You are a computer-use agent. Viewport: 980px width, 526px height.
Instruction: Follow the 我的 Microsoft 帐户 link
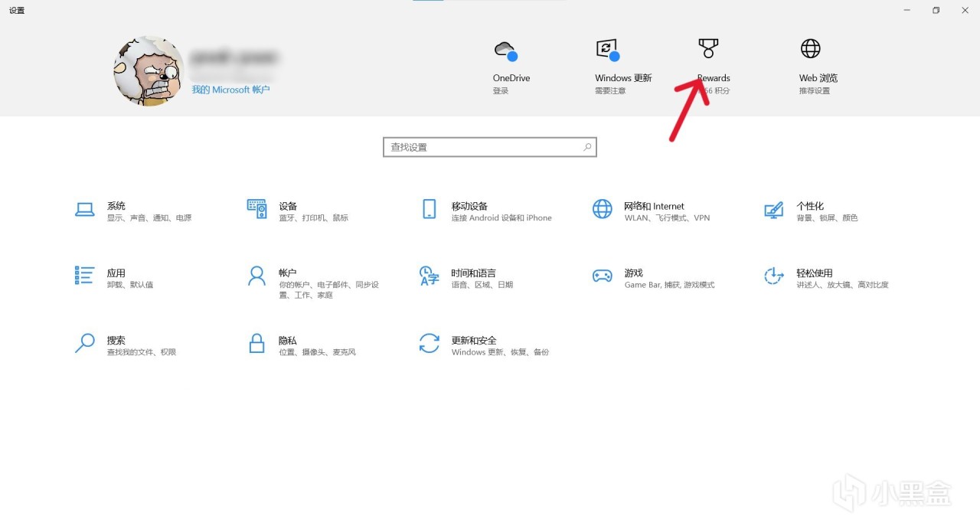click(x=230, y=90)
